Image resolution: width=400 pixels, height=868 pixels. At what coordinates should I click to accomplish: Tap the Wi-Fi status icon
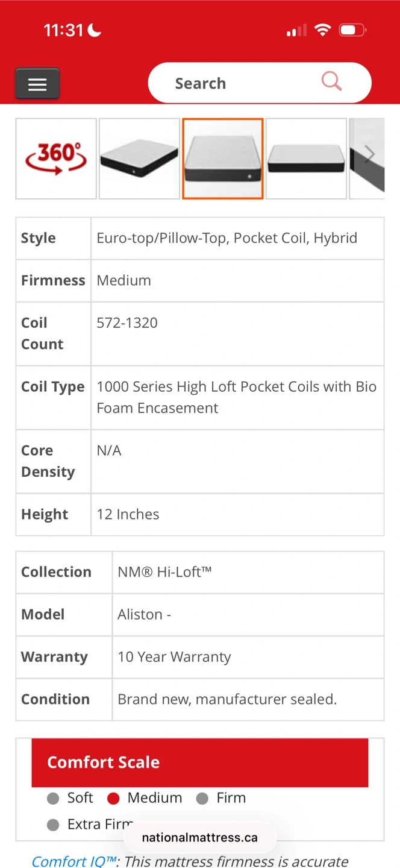[323, 30]
